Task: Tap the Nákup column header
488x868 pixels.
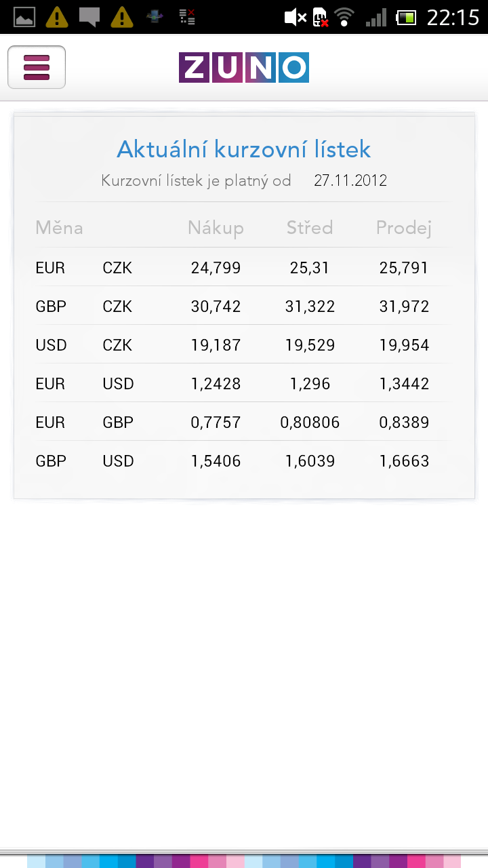Action: tap(216, 228)
